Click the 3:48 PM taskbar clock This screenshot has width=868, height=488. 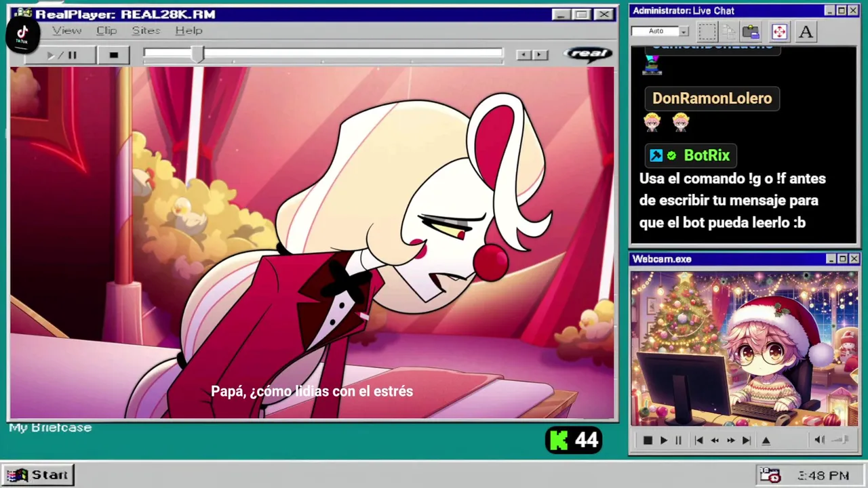pos(824,476)
